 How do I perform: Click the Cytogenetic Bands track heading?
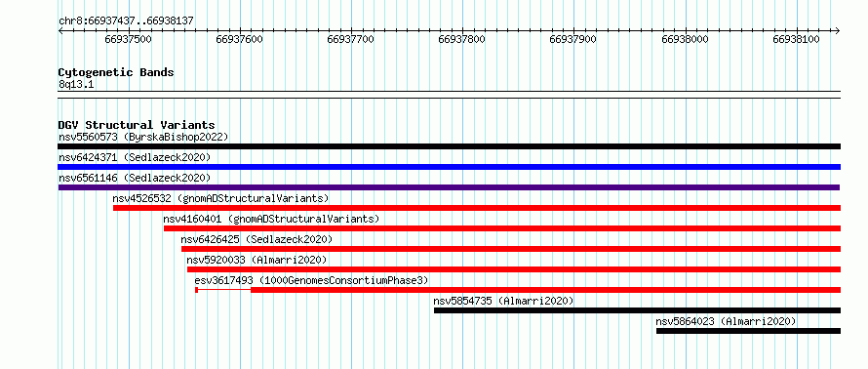(116, 72)
